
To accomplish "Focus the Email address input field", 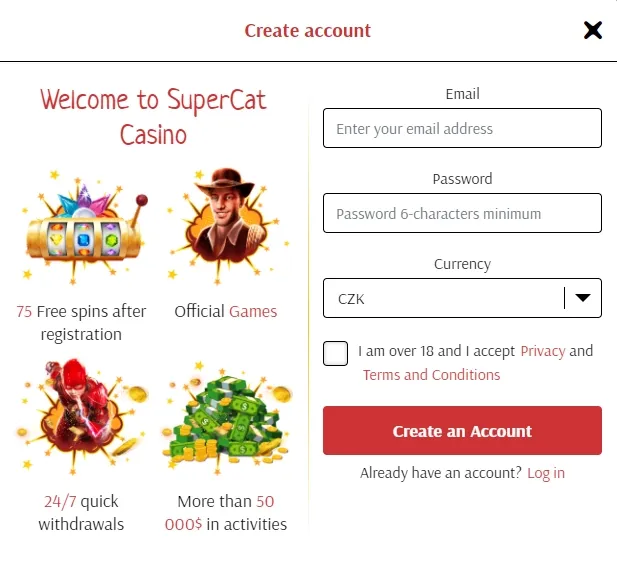I will point(462,129).
